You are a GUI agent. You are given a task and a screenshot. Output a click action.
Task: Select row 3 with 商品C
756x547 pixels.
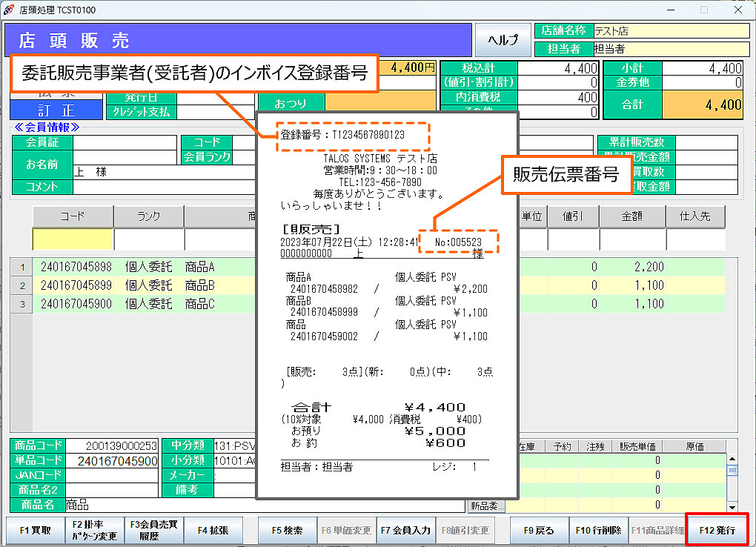tap(148, 304)
